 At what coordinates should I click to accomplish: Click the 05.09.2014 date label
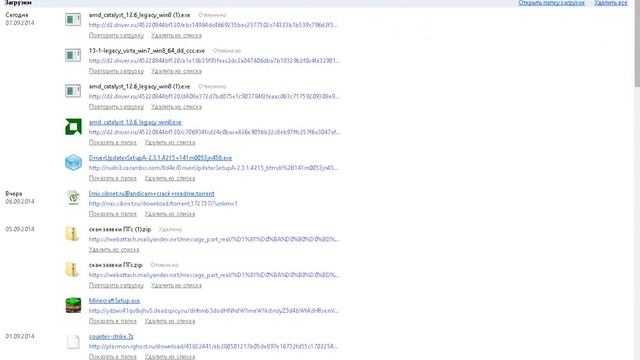(20, 229)
